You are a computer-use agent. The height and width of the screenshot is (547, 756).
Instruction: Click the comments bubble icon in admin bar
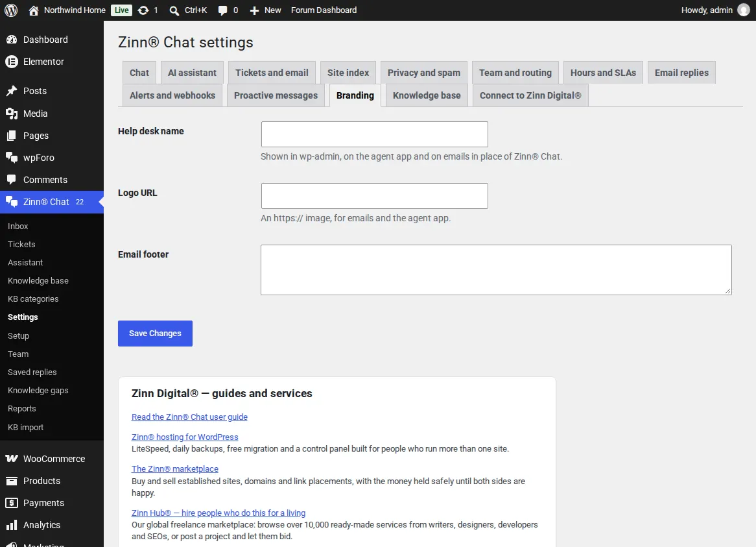(x=222, y=10)
